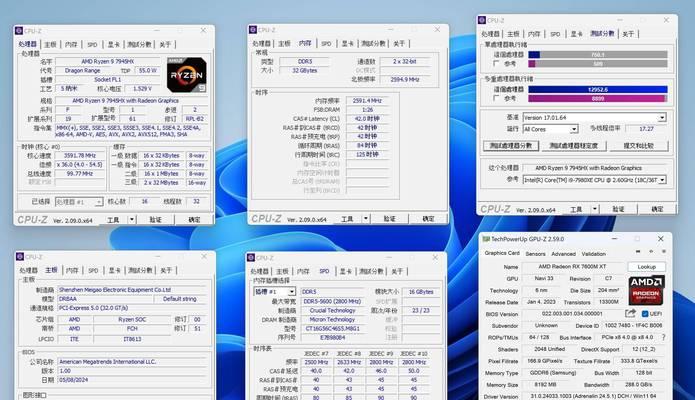Click the CT16G56C46S5.M8G1 part number field
This screenshot has height=400, width=695.
pos(332,329)
